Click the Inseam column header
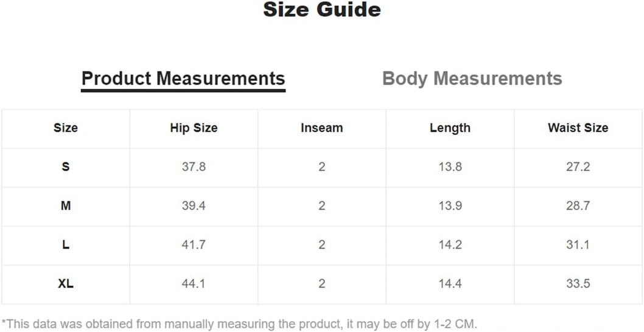 click(x=321, y=128)
